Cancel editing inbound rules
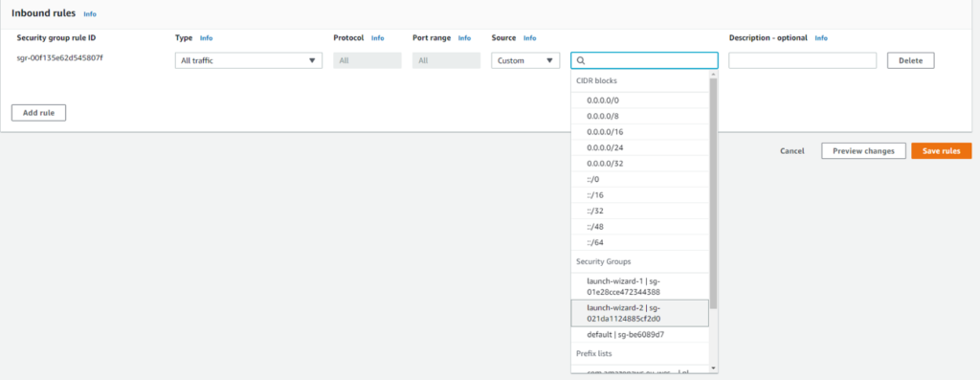This screenshot has width=980, height=380. tap(791, 150)
